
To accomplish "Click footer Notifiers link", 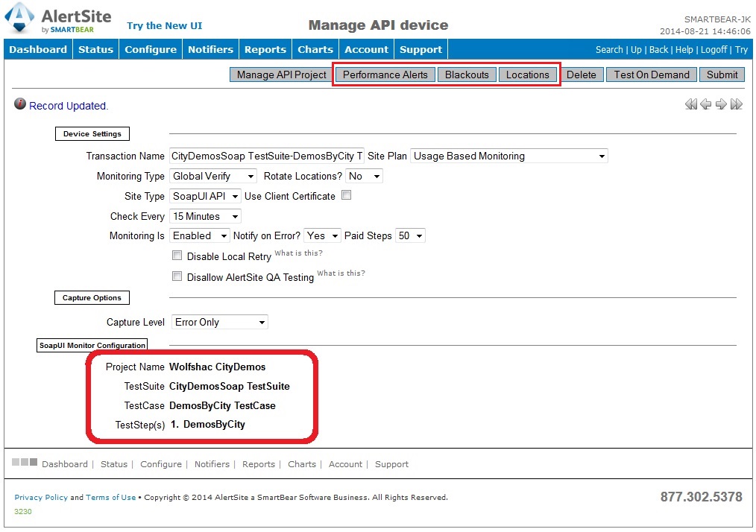I will click(212, 464).
